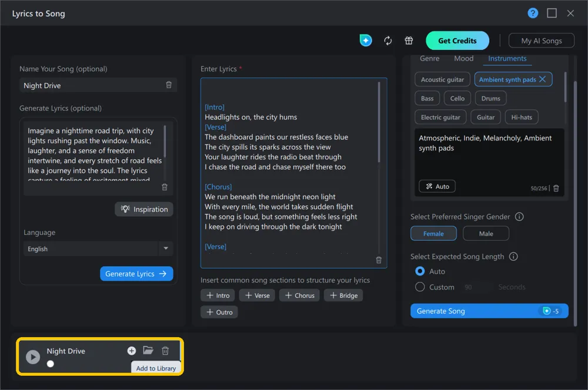Click the instrument tags scrollbar
This screenshot has height=390, width=588.
[x=564, y=87]
